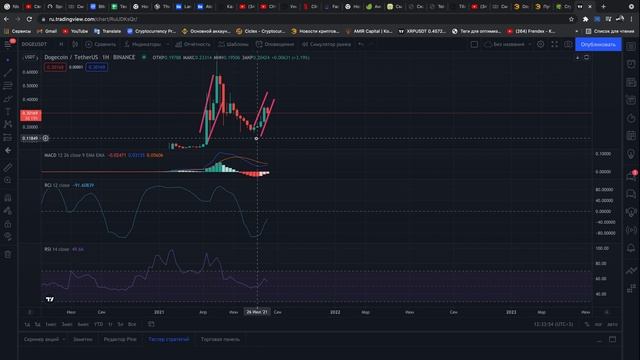Open go-to-date calendar icon
640x360 pixels.
[x=151, y=324]
